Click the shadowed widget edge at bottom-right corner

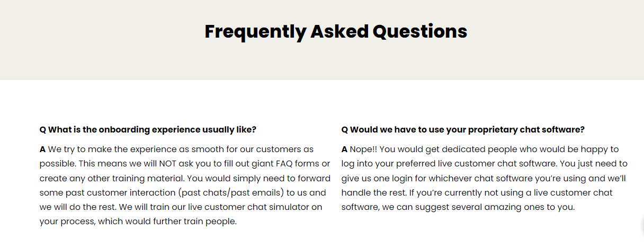641,225
